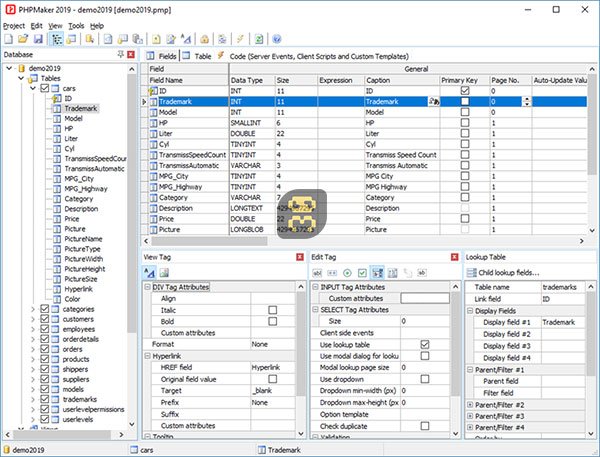Screen dimensions: 600x457
Task: Click Child lookup fields button
Action: pyautogui.click(x=503, y=273)
